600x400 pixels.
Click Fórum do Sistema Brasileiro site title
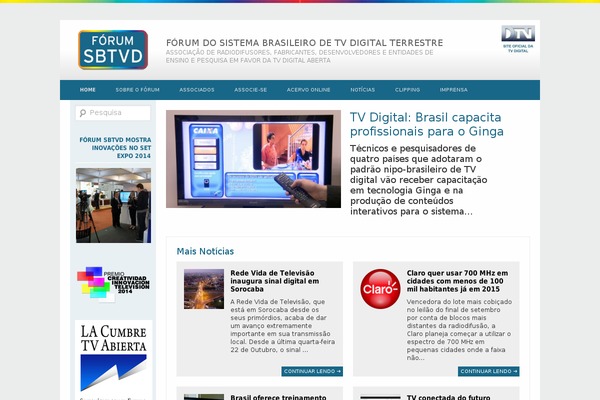pos(305,42)
